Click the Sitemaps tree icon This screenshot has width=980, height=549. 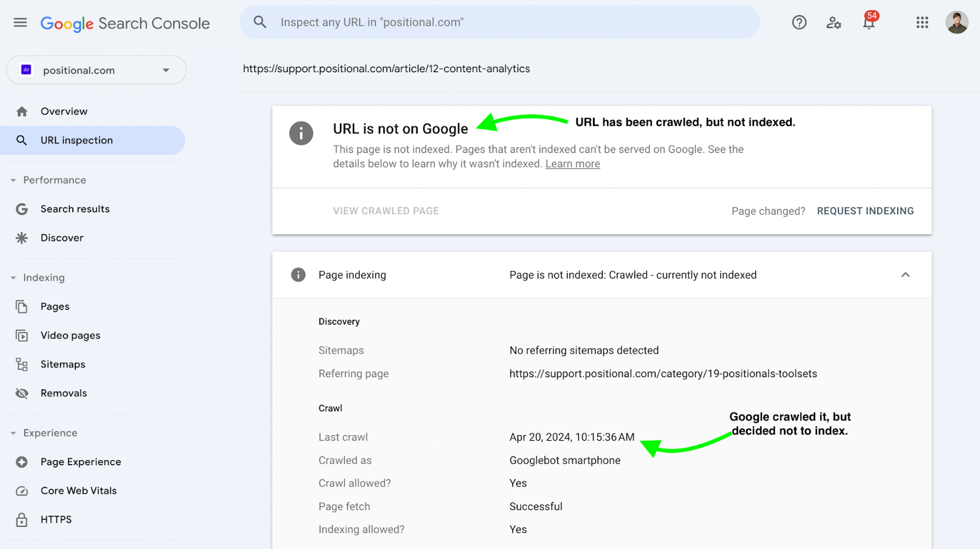pos(22,365)
